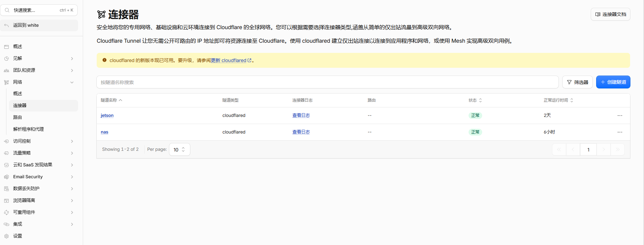Open the jetson tunnel link
The image size is (644, 245).
pyautogui.click(x=107, y=116)
